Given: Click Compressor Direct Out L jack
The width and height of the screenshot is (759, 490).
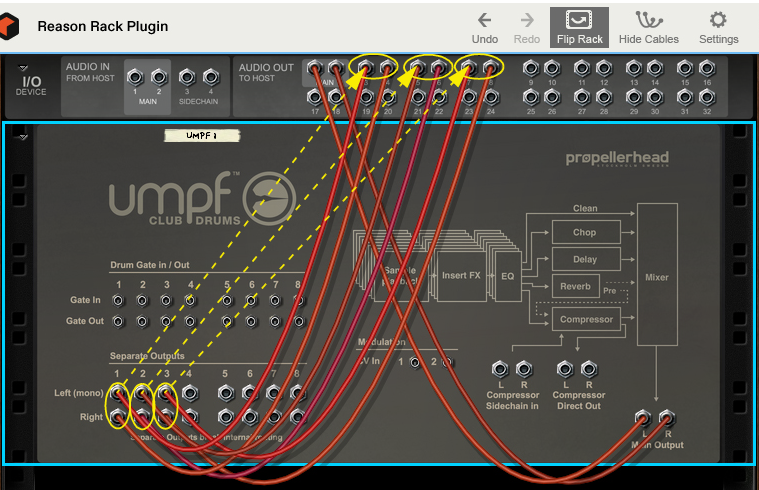Looking at the screenshot, I should coord(565,369).
